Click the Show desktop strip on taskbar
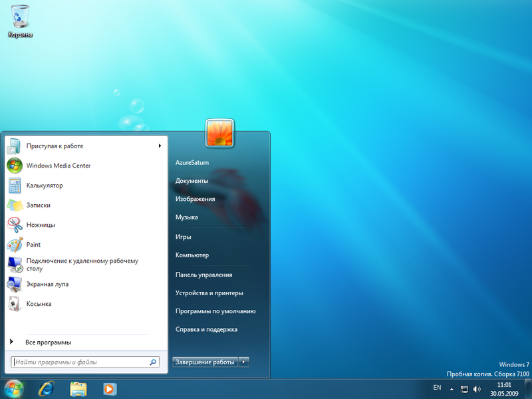This screenshot has height=399, width=532. pos(528,389)
